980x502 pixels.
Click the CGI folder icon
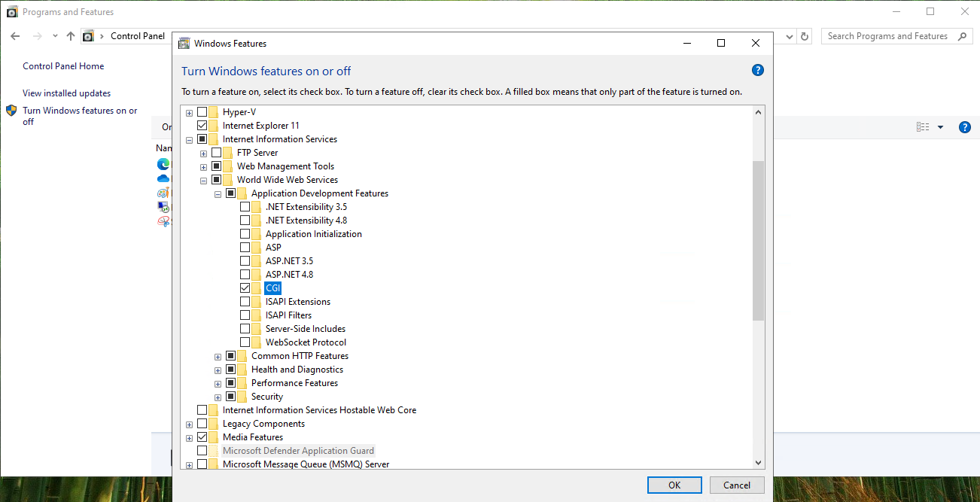[x=257, y=288]
